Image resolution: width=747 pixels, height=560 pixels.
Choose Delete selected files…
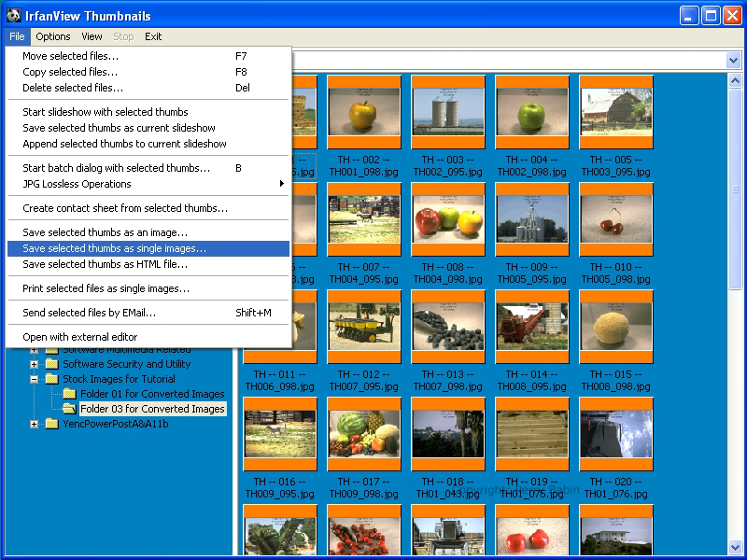pos(148,88)
